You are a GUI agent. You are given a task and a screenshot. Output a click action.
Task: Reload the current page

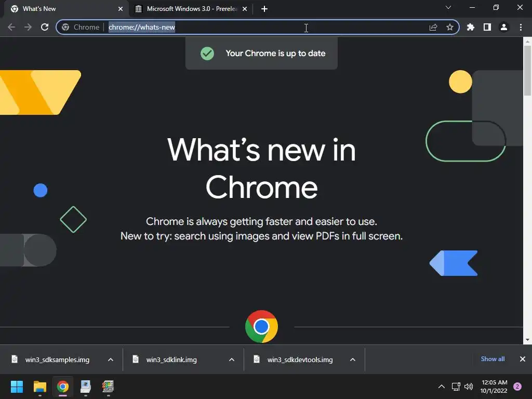coord(45,27)
